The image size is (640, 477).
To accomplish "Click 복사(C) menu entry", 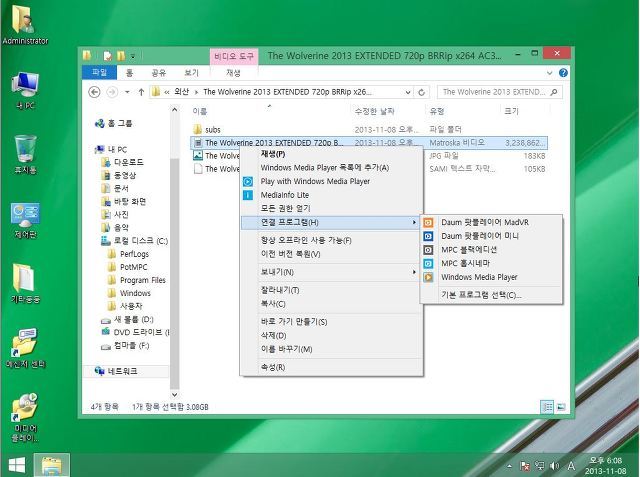I will coord(331,304).
